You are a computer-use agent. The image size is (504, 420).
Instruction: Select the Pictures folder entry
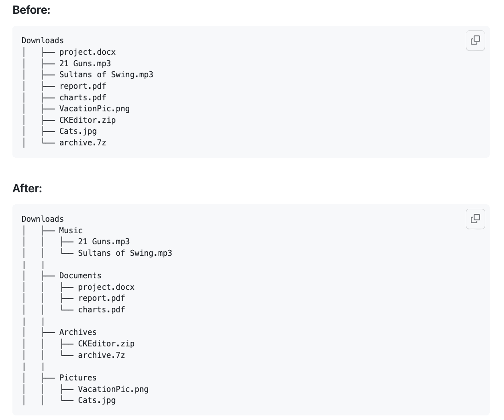pyautogui.click(x=78, y=378)
